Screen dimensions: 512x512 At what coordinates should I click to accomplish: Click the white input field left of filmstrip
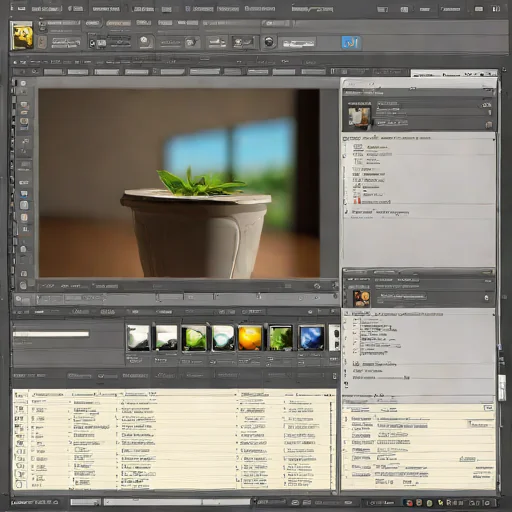pyautogui.click(x=51, y=334)
